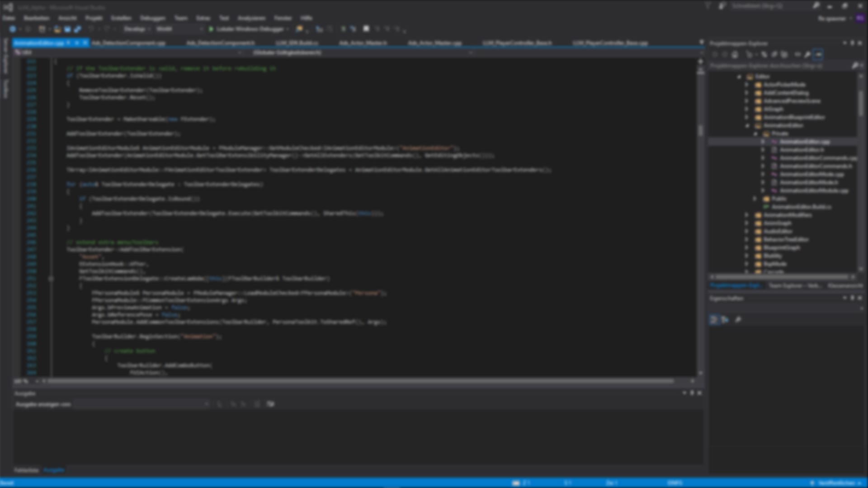Open the Debuggen menu
The width and height of the screenshot is (868, 488).
[152, 18]
